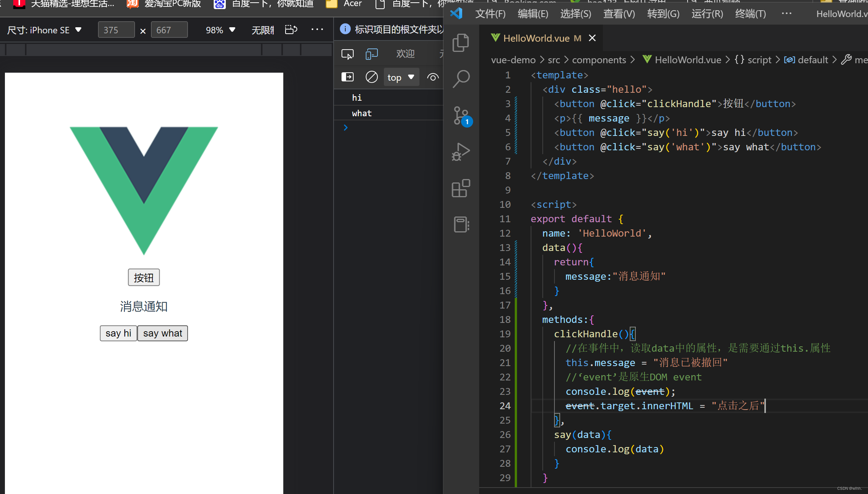Click the say hi button in preview
The image size is (868, 494).
click(x=118, y=333)
